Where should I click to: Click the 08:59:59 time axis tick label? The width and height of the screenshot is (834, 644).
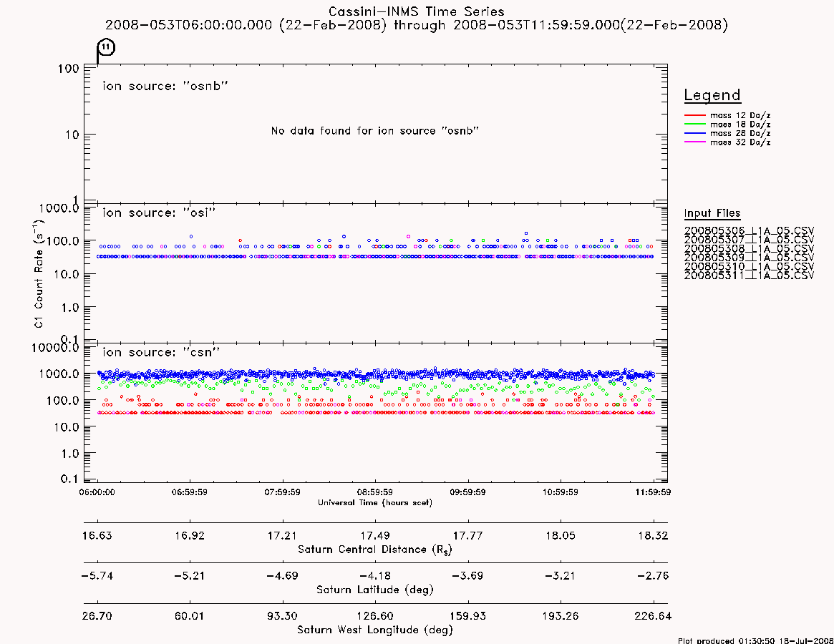(375, 492)
